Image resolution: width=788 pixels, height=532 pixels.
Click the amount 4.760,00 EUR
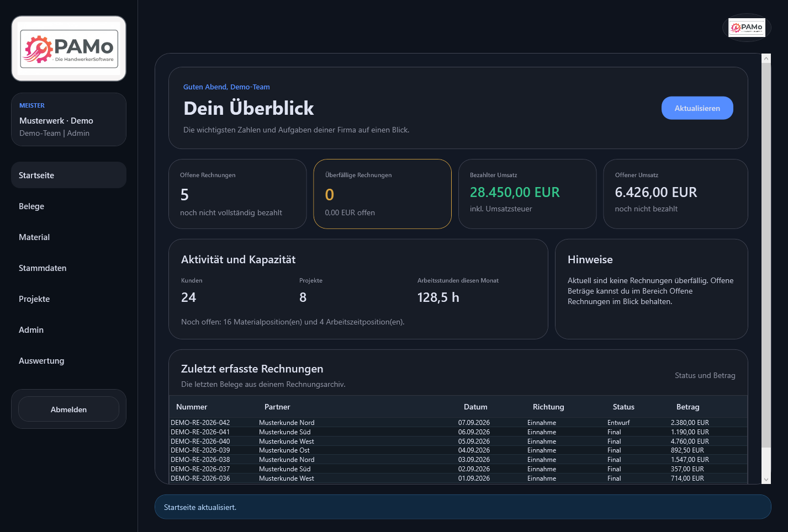690,441
